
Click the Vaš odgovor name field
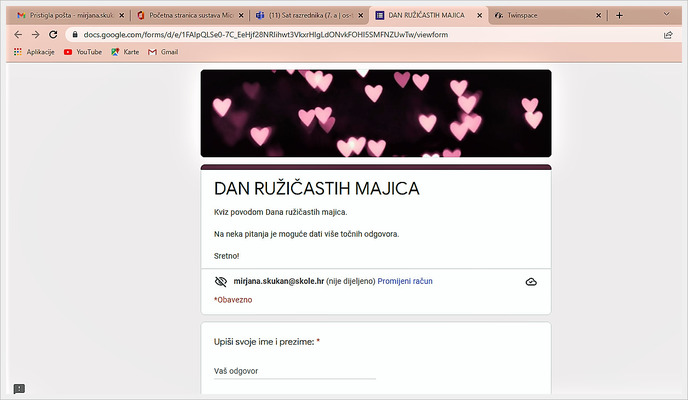pyautogui.click(x=294, y=371)
